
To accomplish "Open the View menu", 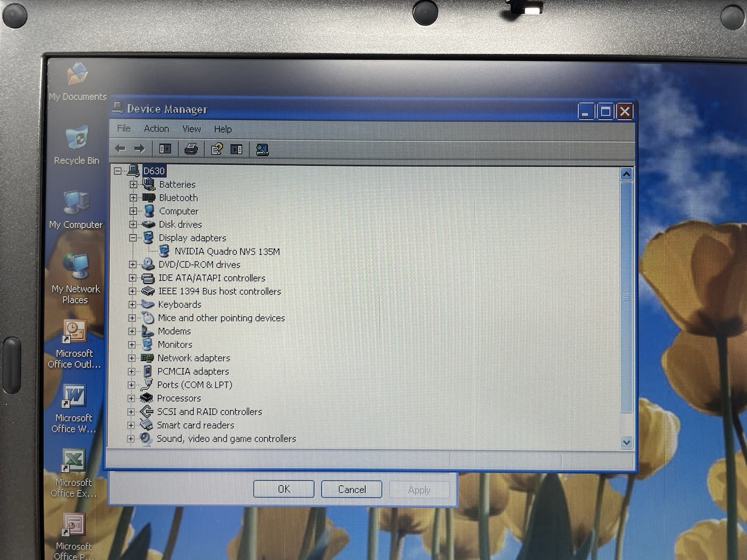I will pos(191,129).
